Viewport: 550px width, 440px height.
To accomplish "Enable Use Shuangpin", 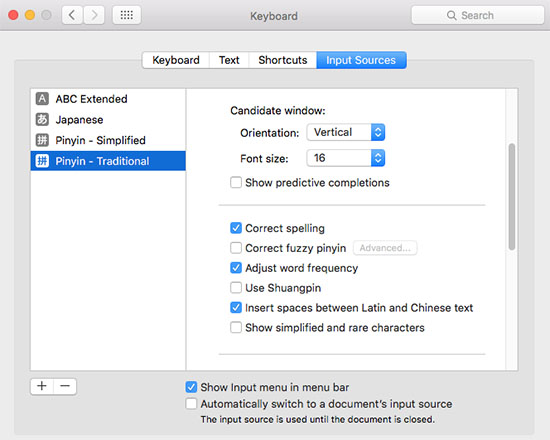I will pos(236,288).
